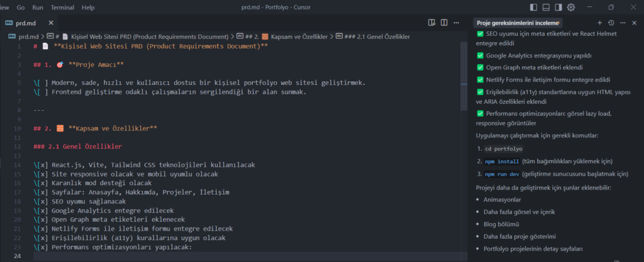
Task: Click the [x] on the 'Site responsive olacak' line
Action: tap(41, 174)
